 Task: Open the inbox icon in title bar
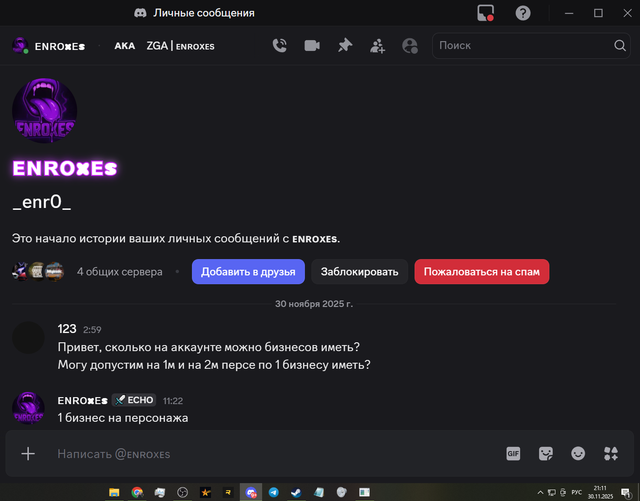485,13
